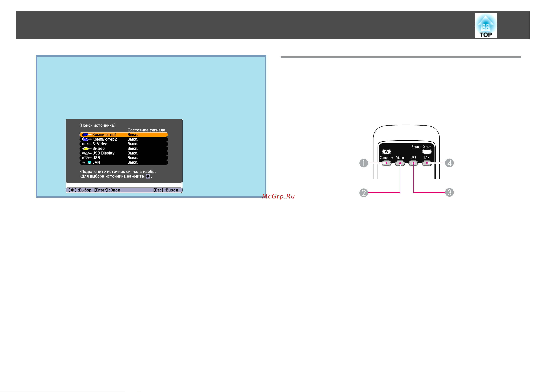
Task: Click the USB button on the remote
Action: tap(413, 163)
